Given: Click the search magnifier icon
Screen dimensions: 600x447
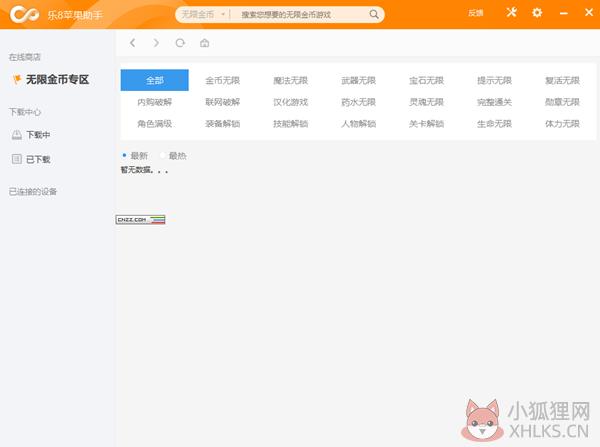Looking at the screenshot, I should coord(374,15).
